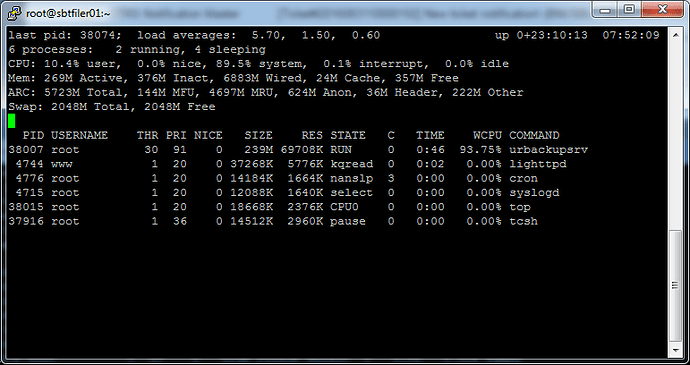Click the 0:46 time value

(x=430, y=150)
